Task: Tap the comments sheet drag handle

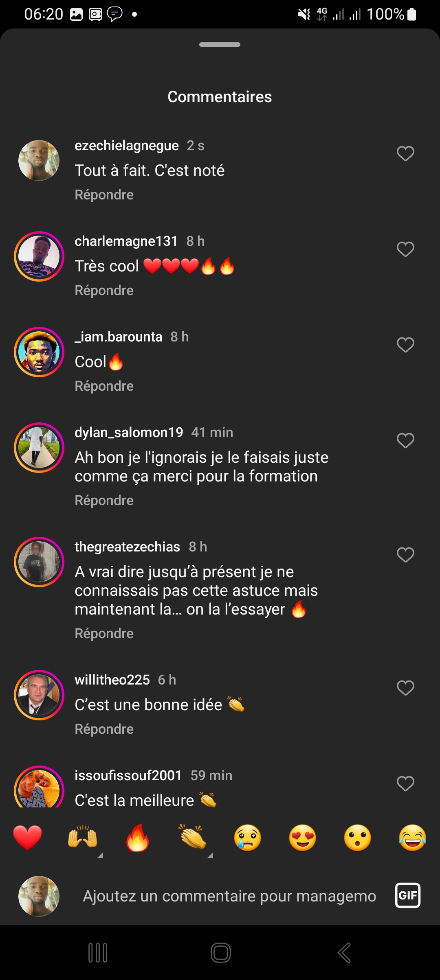Action: [220, 45]
